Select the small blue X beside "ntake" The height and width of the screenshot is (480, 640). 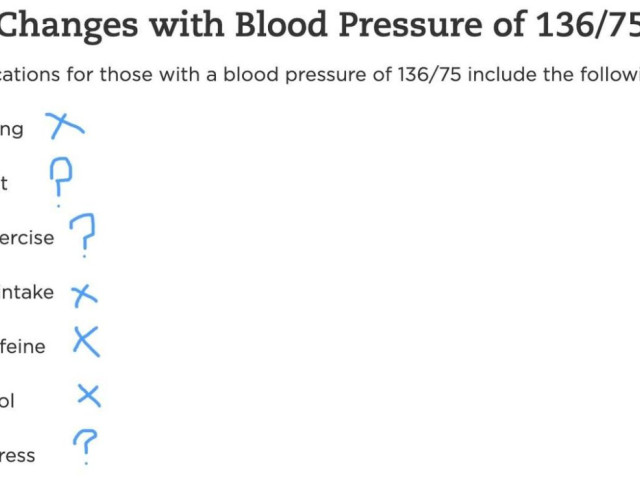tap(84, 294)
